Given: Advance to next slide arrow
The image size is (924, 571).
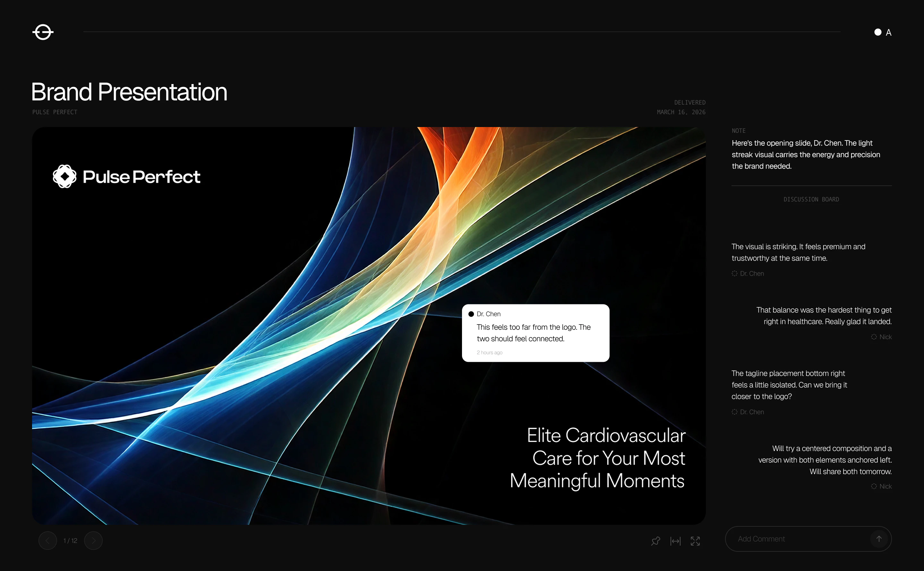Looking at the screenshot, I should click(x=93, y=541).
